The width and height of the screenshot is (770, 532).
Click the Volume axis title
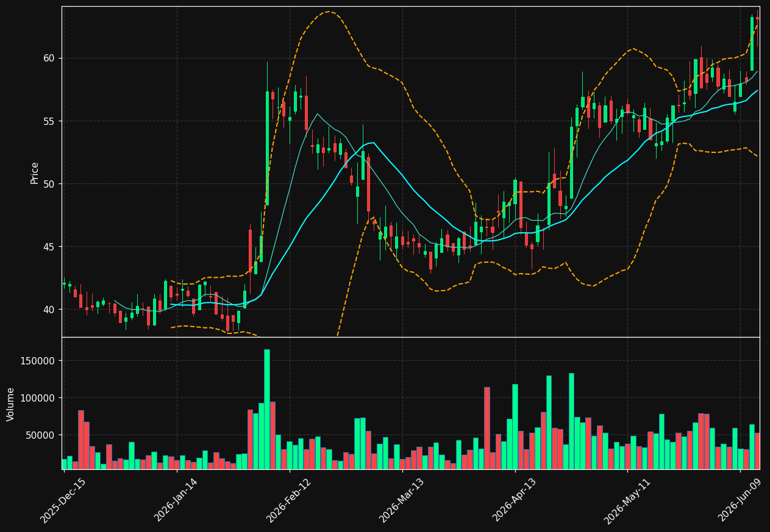[x=11, y=404]
